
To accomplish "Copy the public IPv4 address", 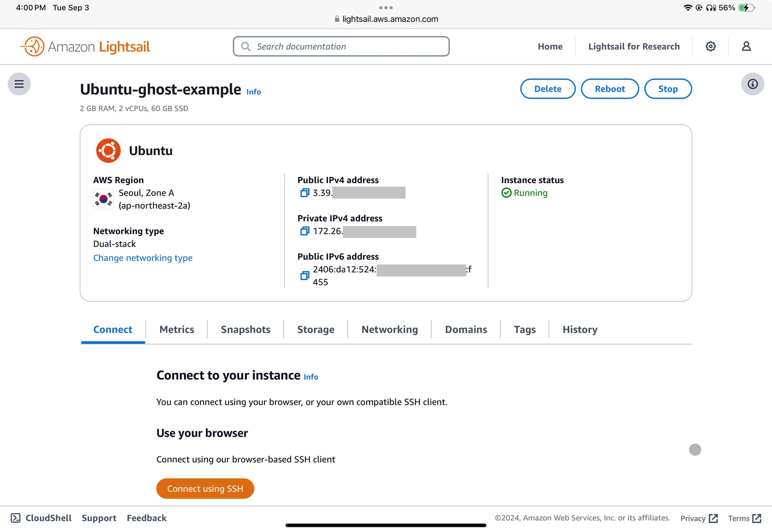I will (x=305, y=193).
